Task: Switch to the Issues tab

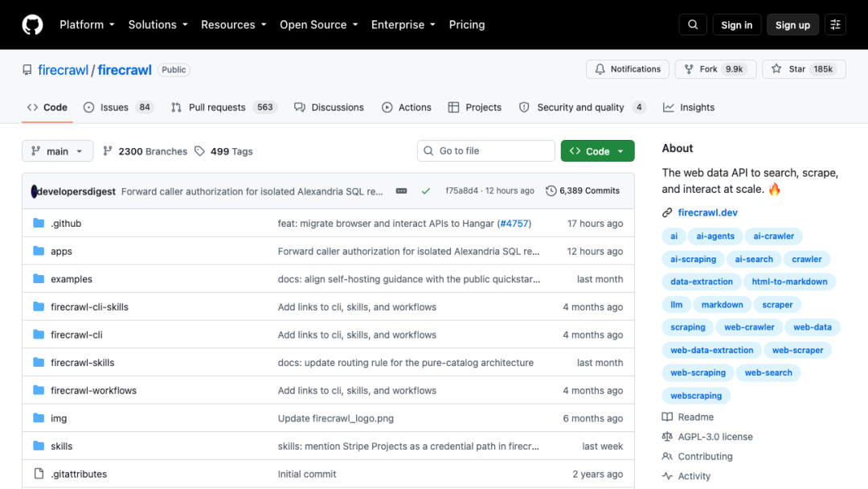Action: point(118,108)
